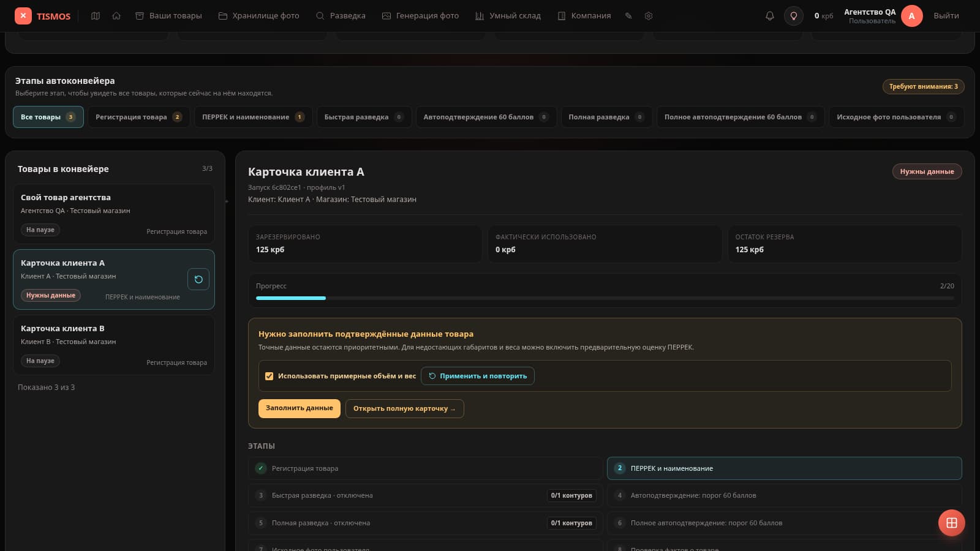Open Хранилище фото menu
980x551 pixels.
click(259, 16)
